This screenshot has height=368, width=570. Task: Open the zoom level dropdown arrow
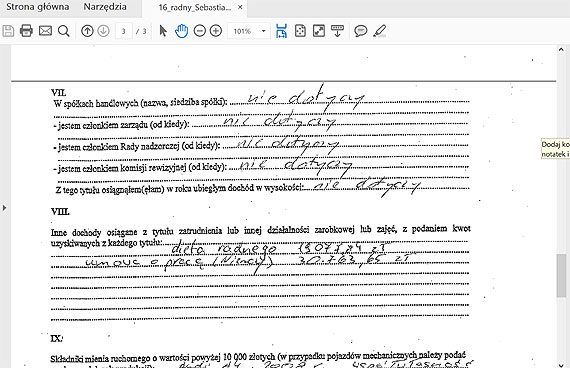pyautogui.click(x=264, y=31)
